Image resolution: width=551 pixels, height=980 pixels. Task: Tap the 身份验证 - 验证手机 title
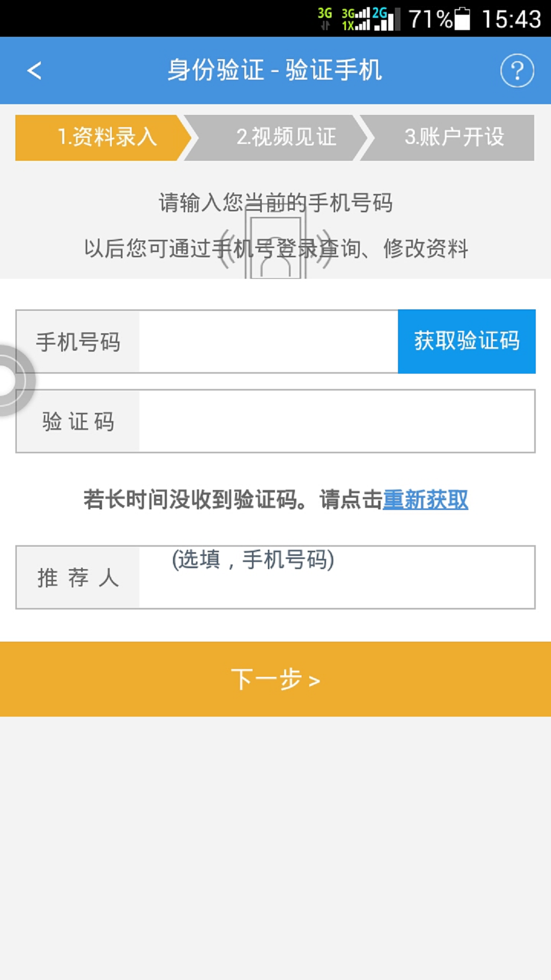click(x=274, y=70)
